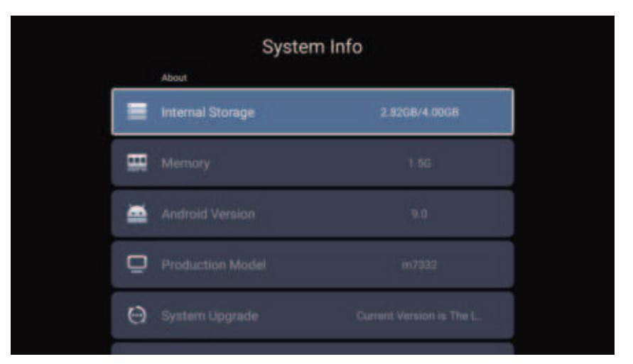Click the Internal Storage drive icon
The image size is (633, 364).
click(135, 112)
